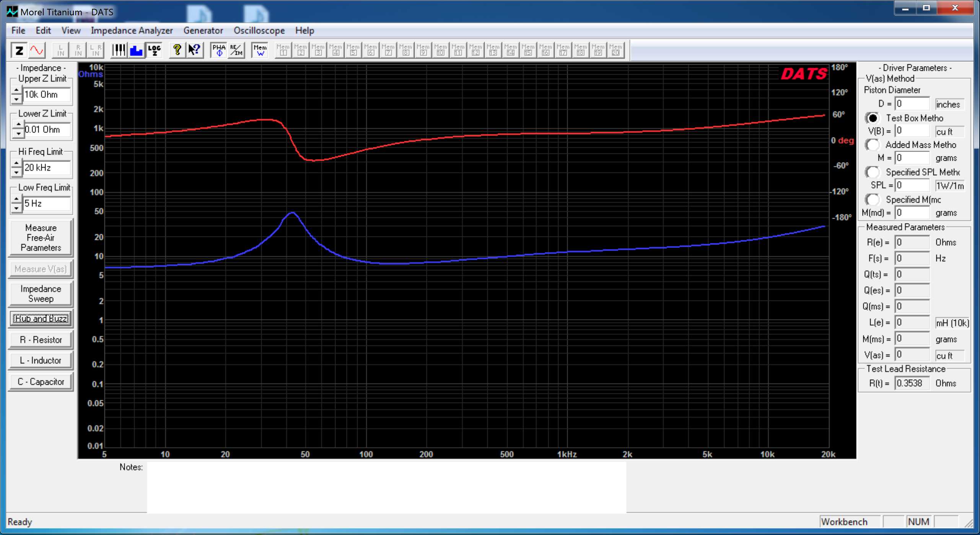The image size is (980, 535).
Task: Click the C - Capacitor button
Action: coord(41,382)
